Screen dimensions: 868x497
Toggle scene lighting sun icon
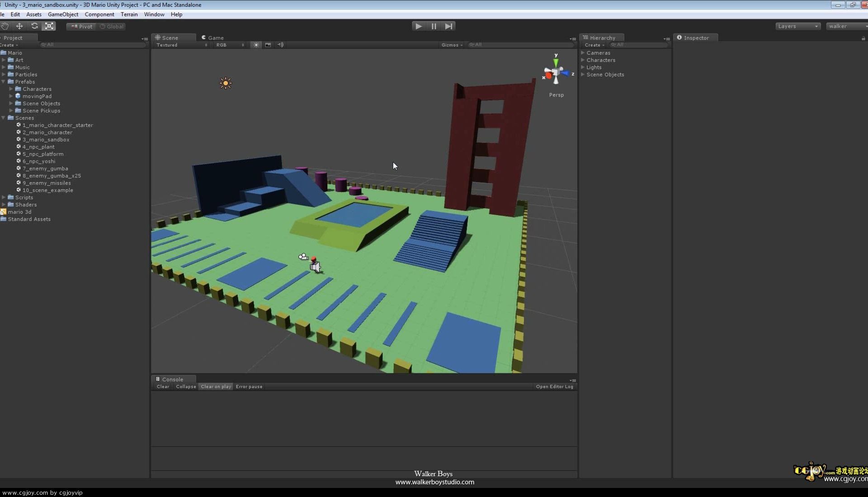coord(256,45)
